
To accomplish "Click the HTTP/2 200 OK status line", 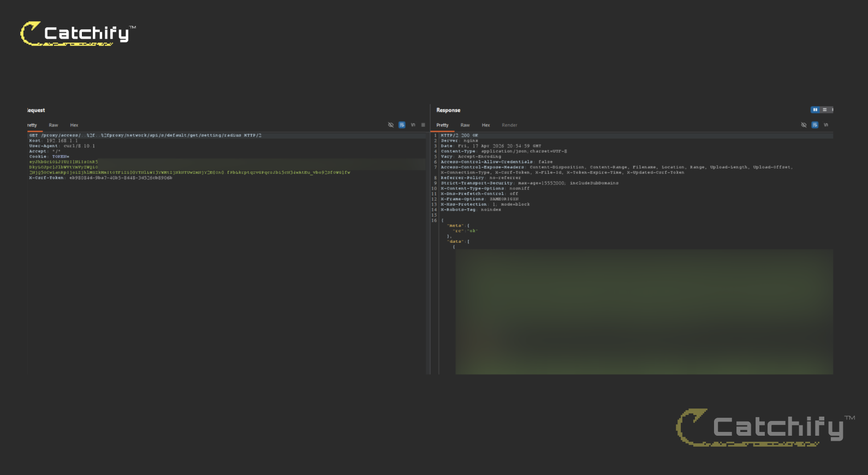I will click(x=459, y=135).
